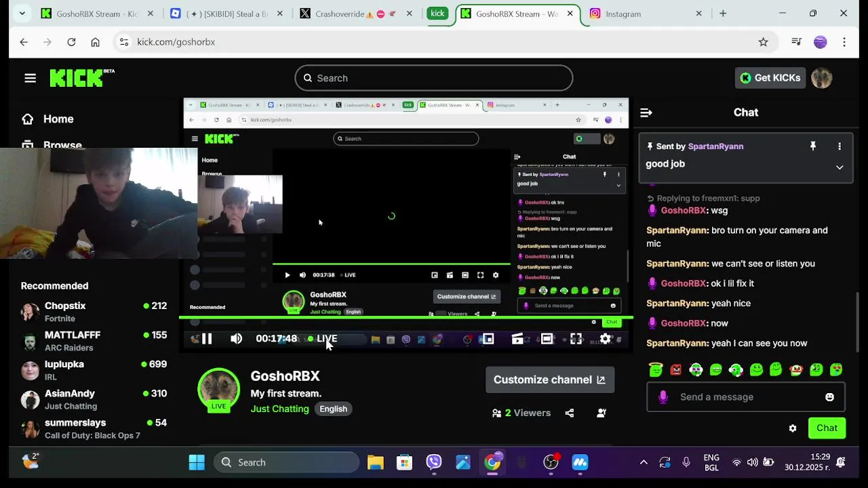Switch to the Instagram tab
This screenshot has width=868, height=488.
(x=646, y=14)
